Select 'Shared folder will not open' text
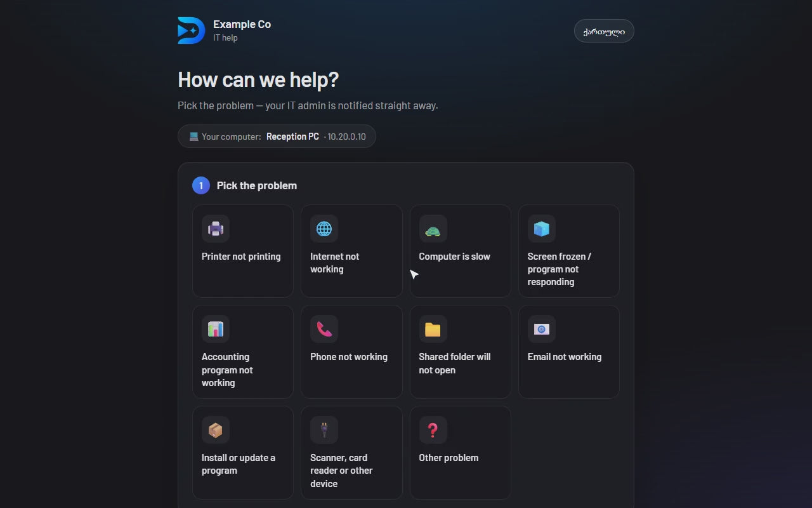This screenshot has width=812, height=508. (x=455, y=363)
